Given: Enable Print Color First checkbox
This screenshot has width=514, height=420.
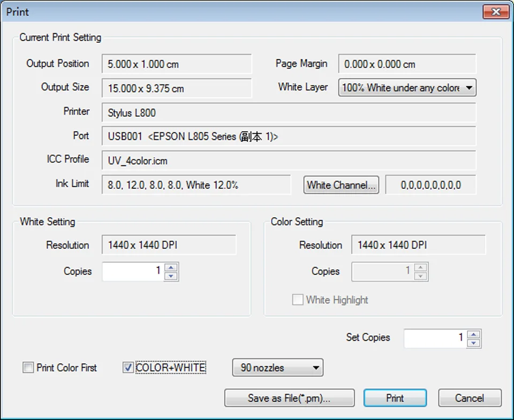Looking at the screenshot, I should [28, 368].
